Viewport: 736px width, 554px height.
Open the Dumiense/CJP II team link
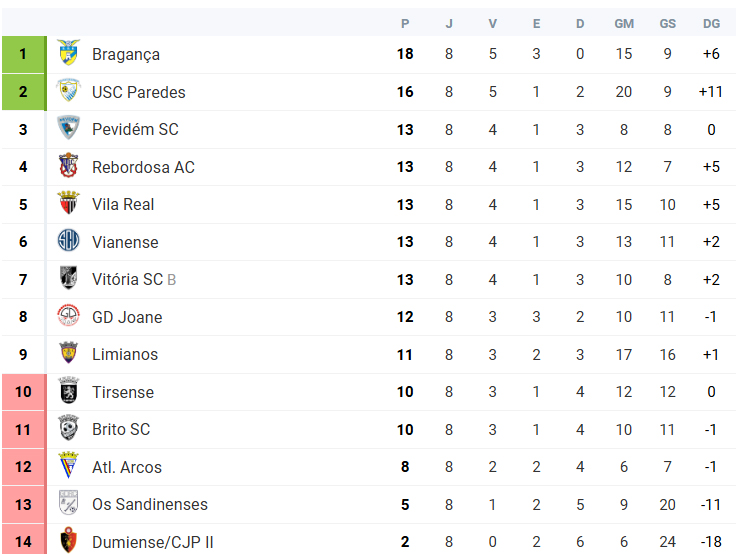click(x=153, y=542)
